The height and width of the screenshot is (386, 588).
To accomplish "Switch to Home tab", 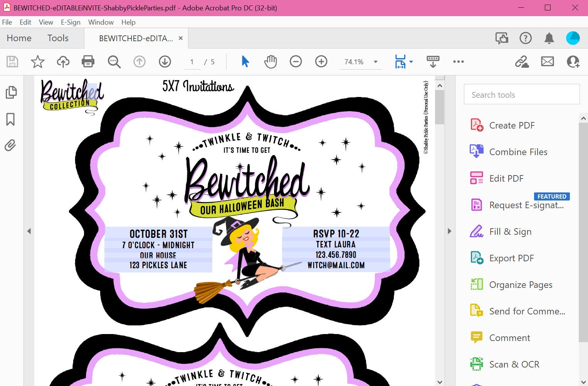I will click(19, 38).
